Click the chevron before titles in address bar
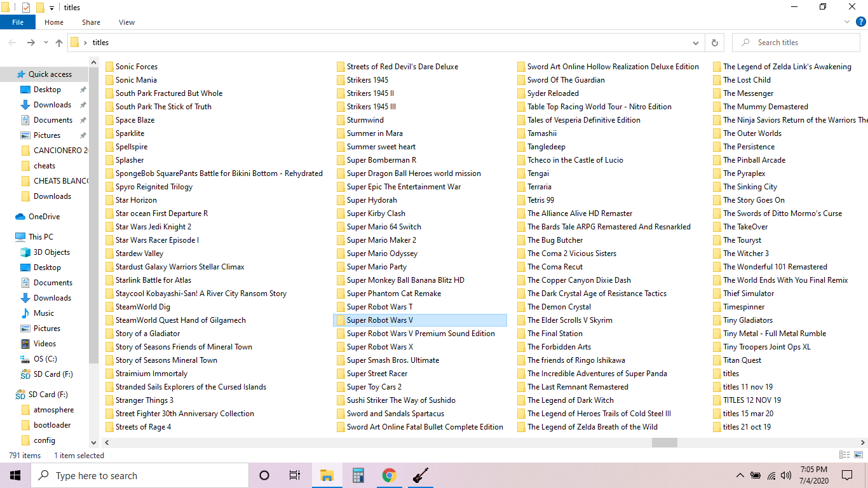This screenshot has width=868, height=488. pyautogui.click(x=85, y=43)
